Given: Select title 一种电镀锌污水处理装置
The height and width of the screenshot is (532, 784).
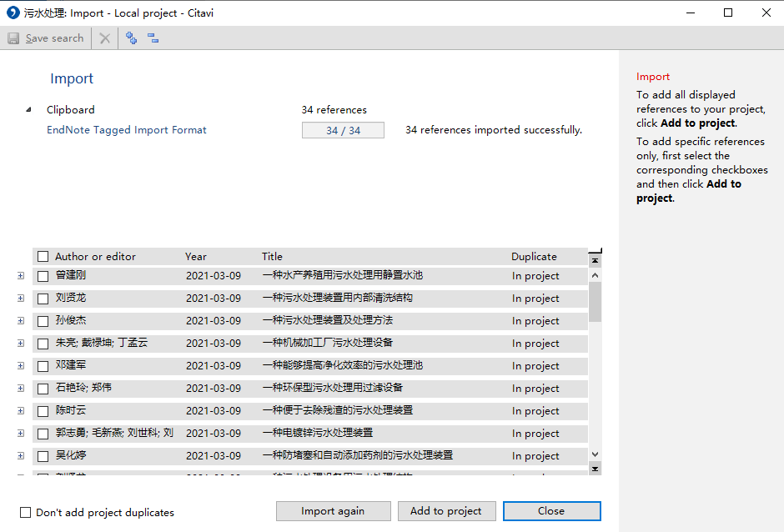Looking at the screenshot, I should 318,433.
